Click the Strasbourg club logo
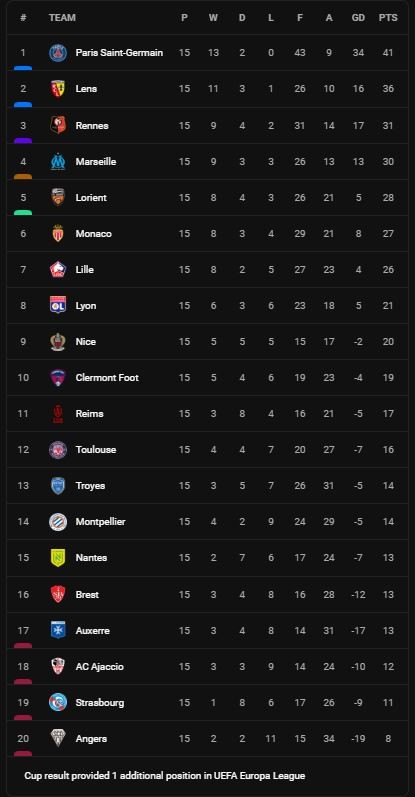The image size is (415, 797). [x=58, y=702]
